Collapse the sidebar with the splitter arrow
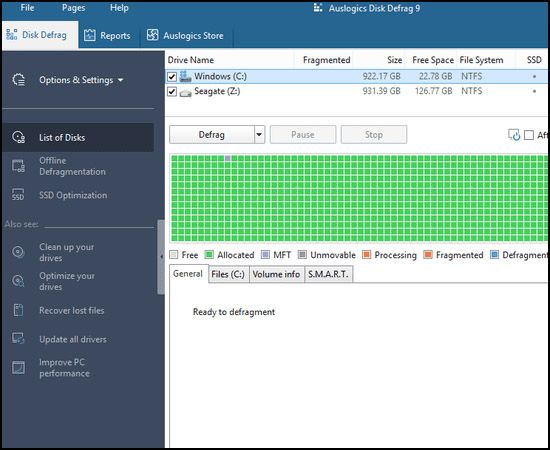This screenshot has height=450, width=550. [x=161, y=257]
